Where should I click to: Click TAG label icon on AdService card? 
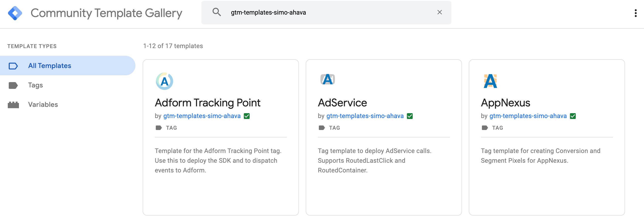pyautogui.click(x=322, y=128)
